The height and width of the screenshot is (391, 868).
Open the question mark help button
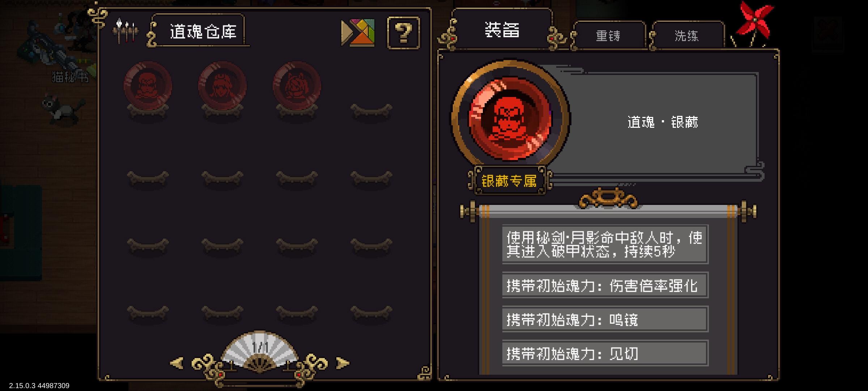404,33
